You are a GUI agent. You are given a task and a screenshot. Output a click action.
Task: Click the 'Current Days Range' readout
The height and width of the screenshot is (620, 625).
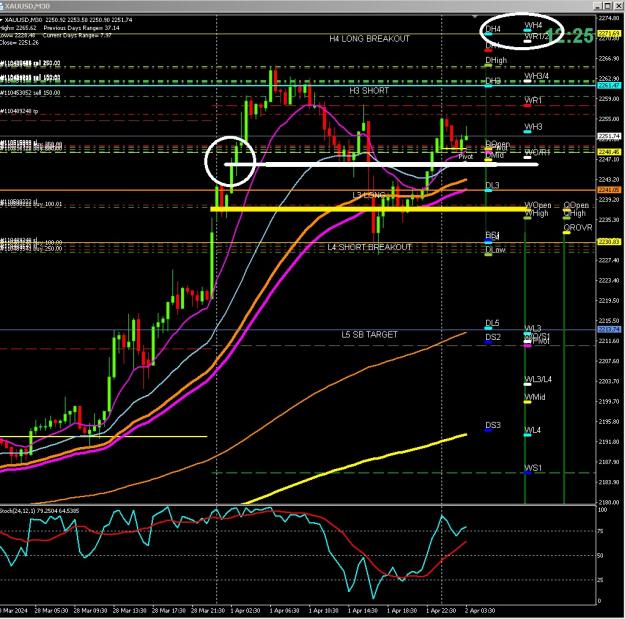pos(77,35)
